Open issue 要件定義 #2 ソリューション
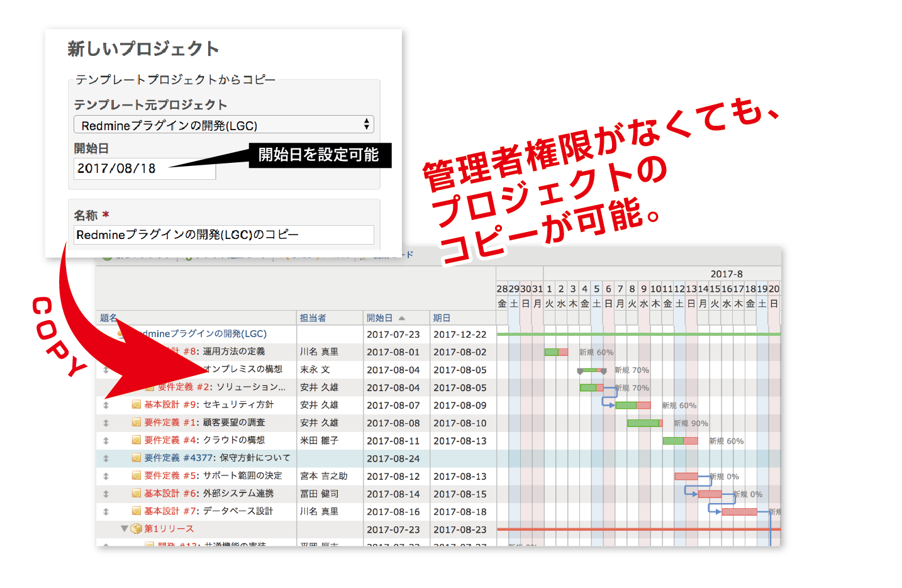Viewport: 902px width, 588px height. tap(221, 387)
